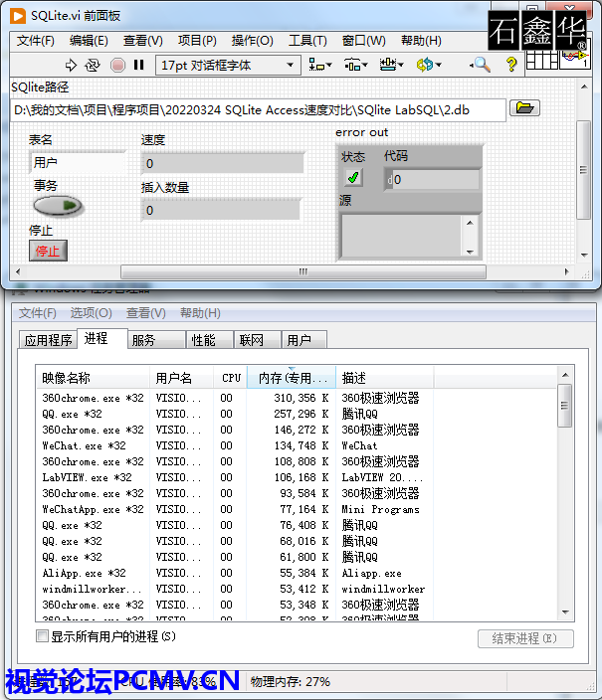Select the WeChatApp.exe *32 process row
Screen dimensions: 602x700
297,509
